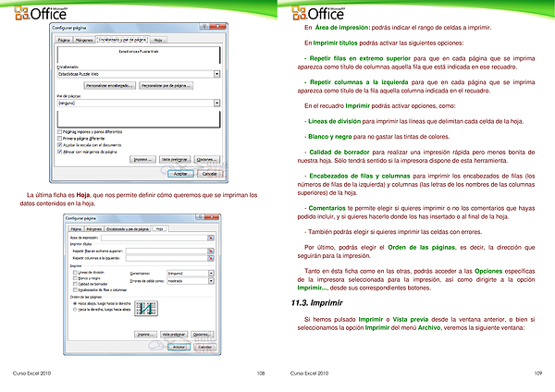Image resolution: width=555 pixels, height=392 pixels.
Task: Click green text "Área de impresión:"
Action: 342,28
